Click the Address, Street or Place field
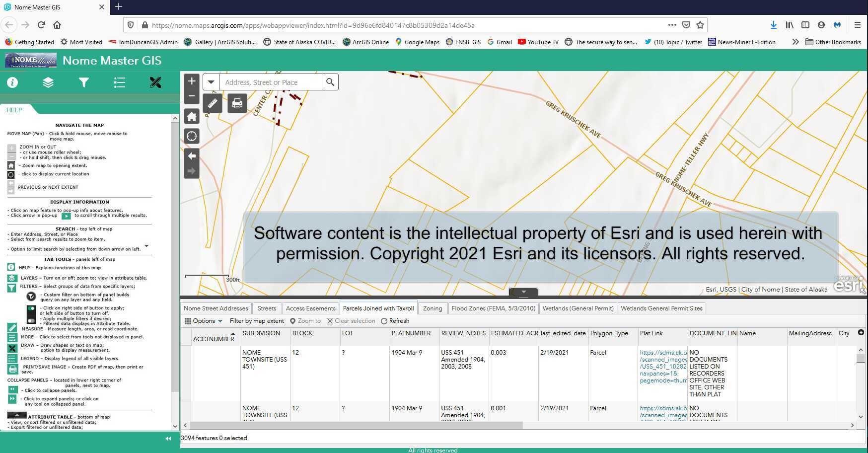 tap(271, 82)
